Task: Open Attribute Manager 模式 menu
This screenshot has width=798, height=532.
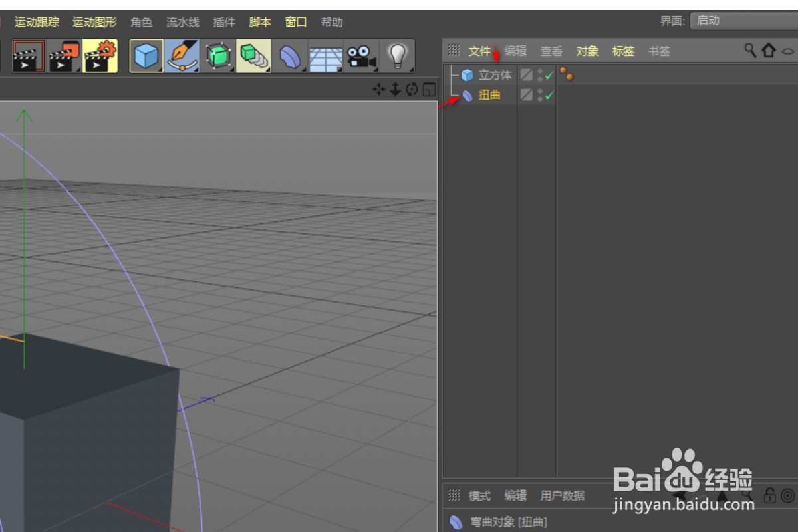Action: 479,496
